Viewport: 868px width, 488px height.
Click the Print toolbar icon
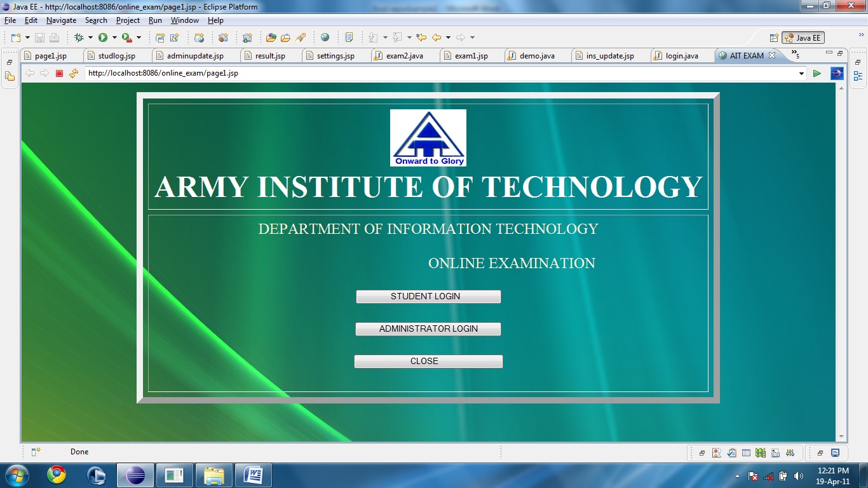point(54,37)
